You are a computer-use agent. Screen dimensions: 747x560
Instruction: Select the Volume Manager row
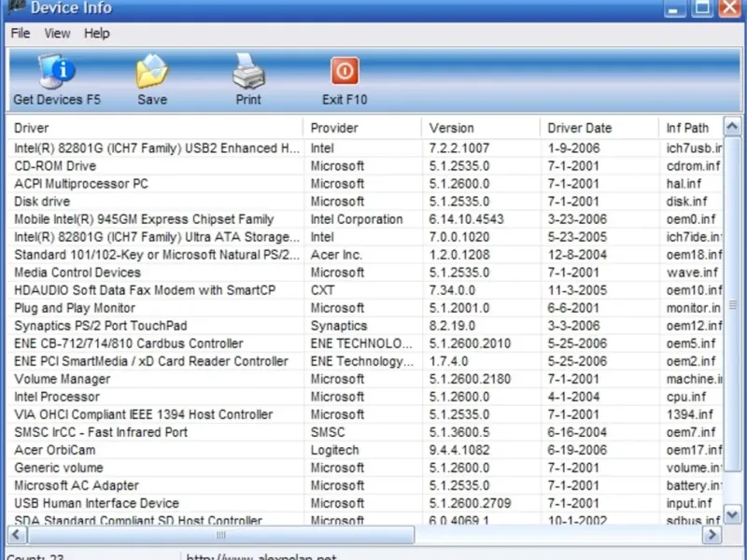pyautogui.click(x=365, y=379)
